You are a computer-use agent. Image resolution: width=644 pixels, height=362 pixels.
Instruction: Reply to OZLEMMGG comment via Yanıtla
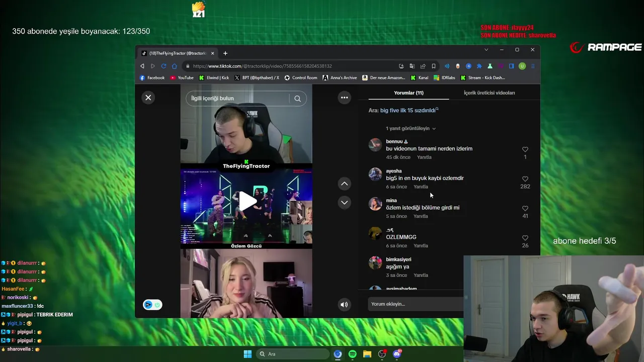click(421, 246)
